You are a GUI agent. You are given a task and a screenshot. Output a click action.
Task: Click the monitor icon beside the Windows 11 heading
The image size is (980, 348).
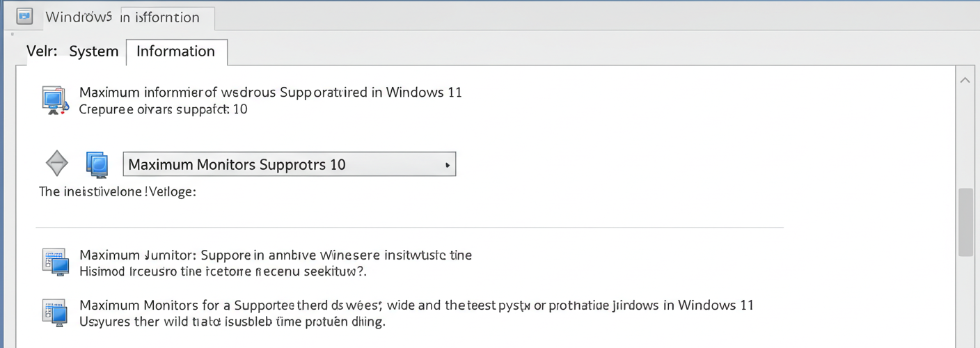(x=55, y=100)
